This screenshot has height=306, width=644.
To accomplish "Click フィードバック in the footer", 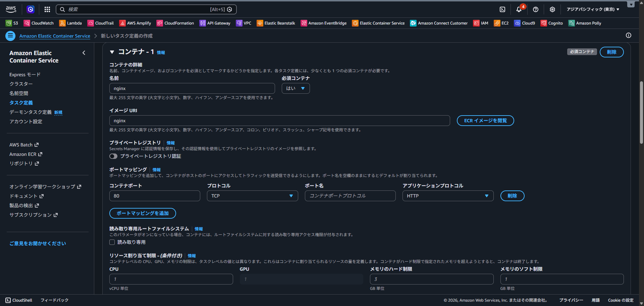I will click(x=54, y=300).
